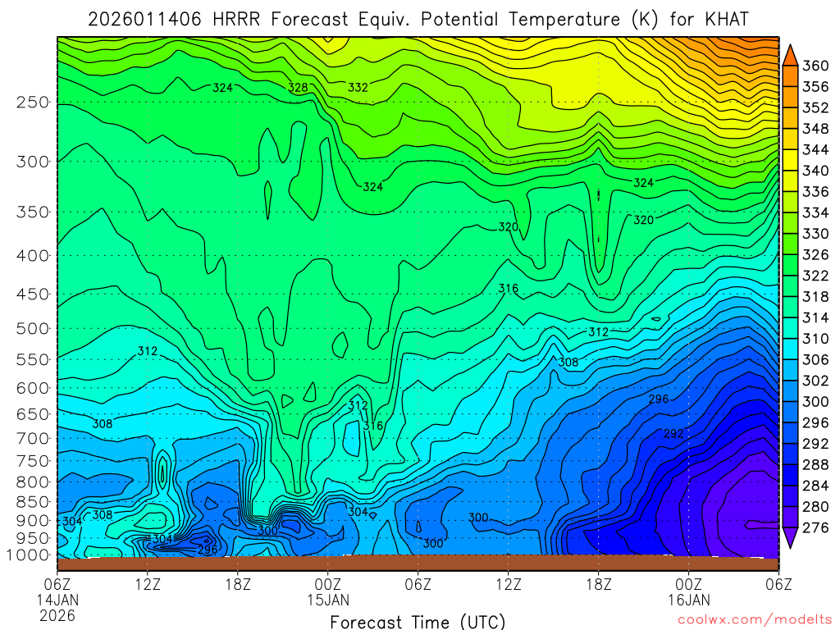Click the 276 colorbar value
The height and width of the screenshot is (630, 840).
815,527
